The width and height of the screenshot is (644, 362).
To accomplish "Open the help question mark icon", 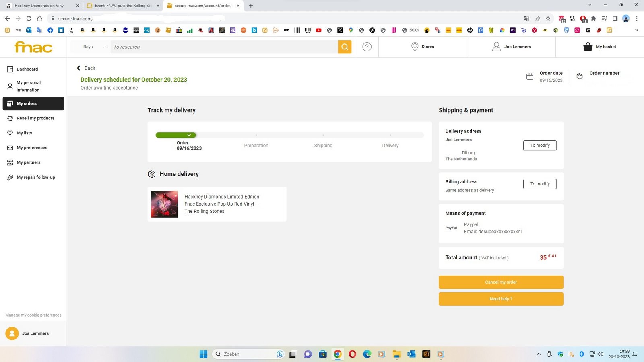I will pos(367,47).
